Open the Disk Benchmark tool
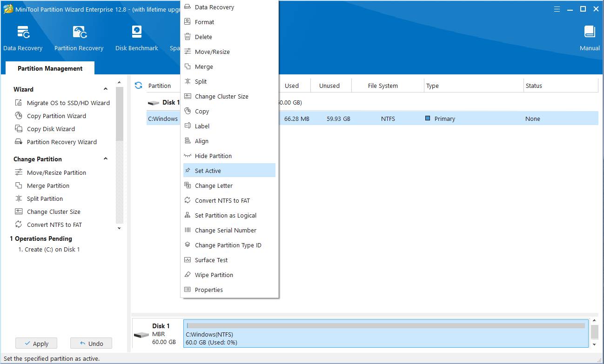 click(x=136, y=33)
